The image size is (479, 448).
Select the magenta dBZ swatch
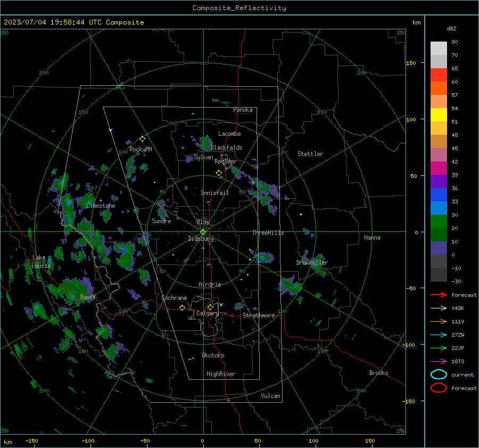point(439,168)
